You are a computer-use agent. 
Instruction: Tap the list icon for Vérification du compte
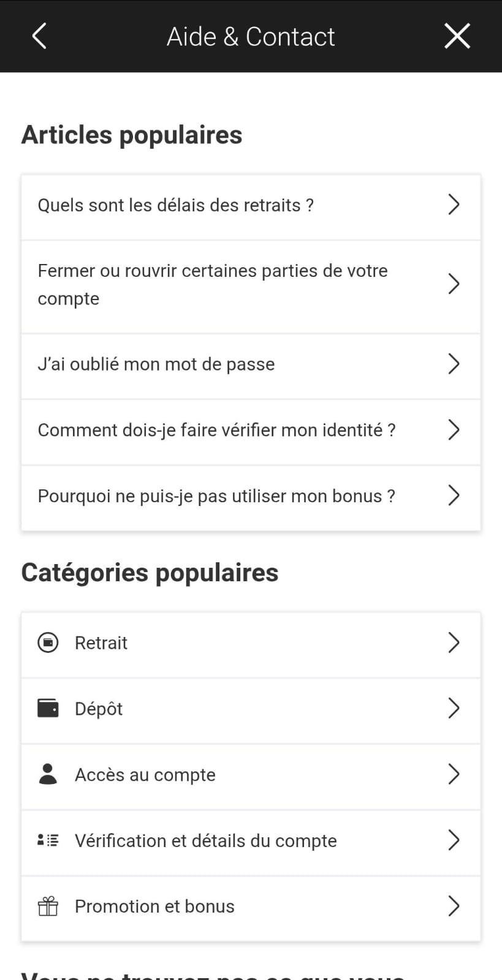point(48,840)
